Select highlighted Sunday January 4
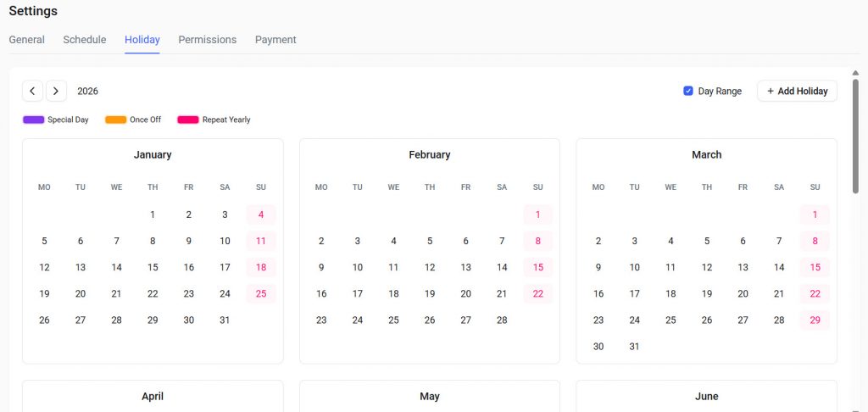868x412 pixels. 261,215
